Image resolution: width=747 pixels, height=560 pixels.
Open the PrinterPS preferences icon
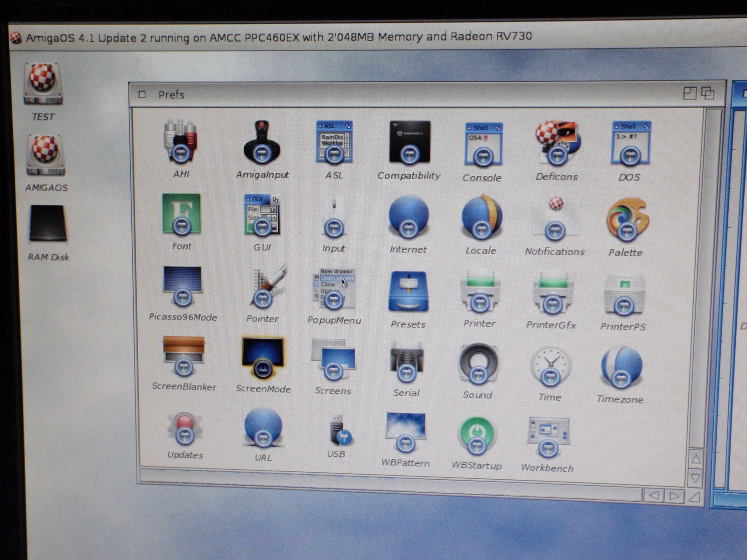(x=624, y=295)
